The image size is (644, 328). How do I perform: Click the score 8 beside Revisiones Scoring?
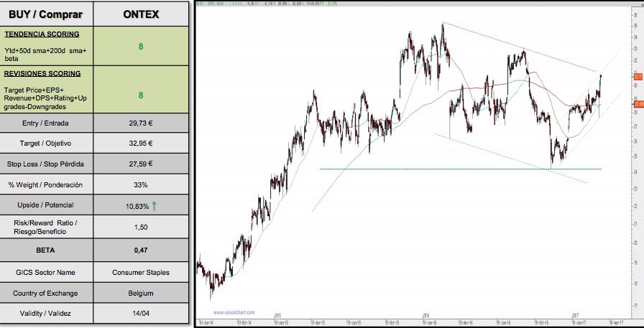(141, 95)
